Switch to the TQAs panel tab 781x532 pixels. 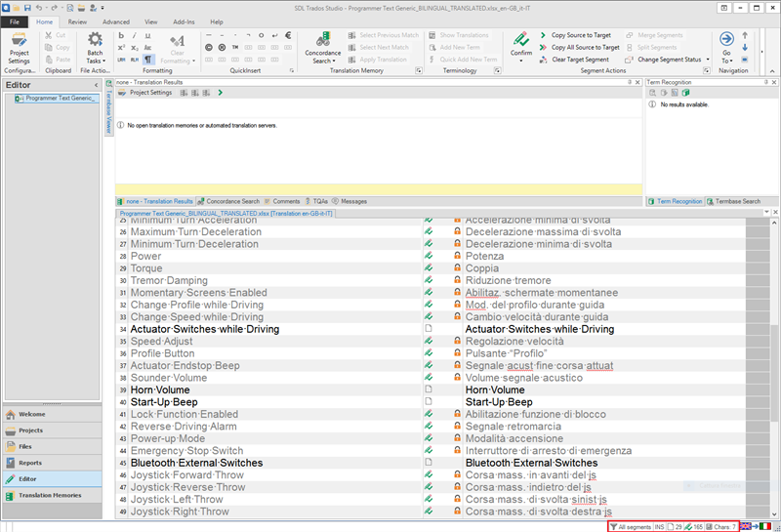coord(316,201)
